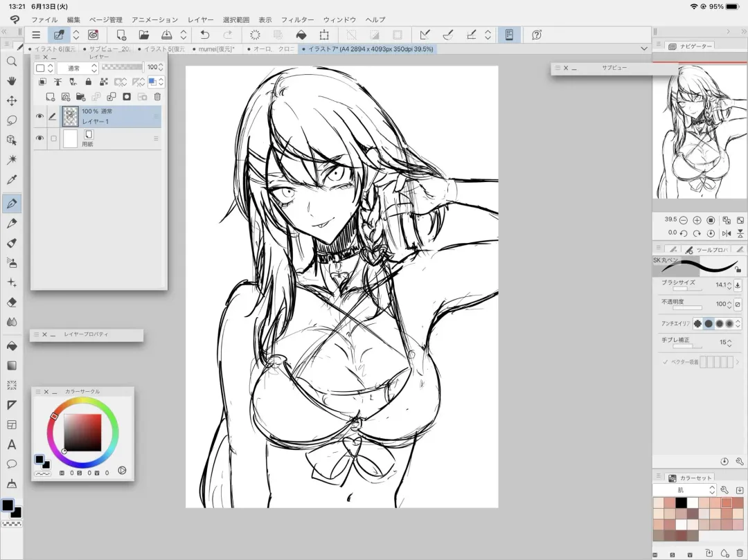Select the Text tool
The image size is (748, 560).
[x=12, y=444]
